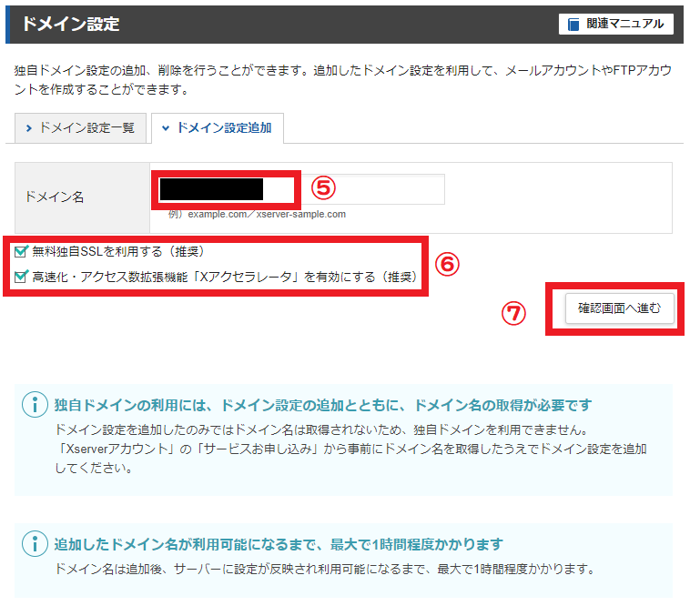
Task: Click the red circled number ⑤ marker
Action: (x=323, y=187)
